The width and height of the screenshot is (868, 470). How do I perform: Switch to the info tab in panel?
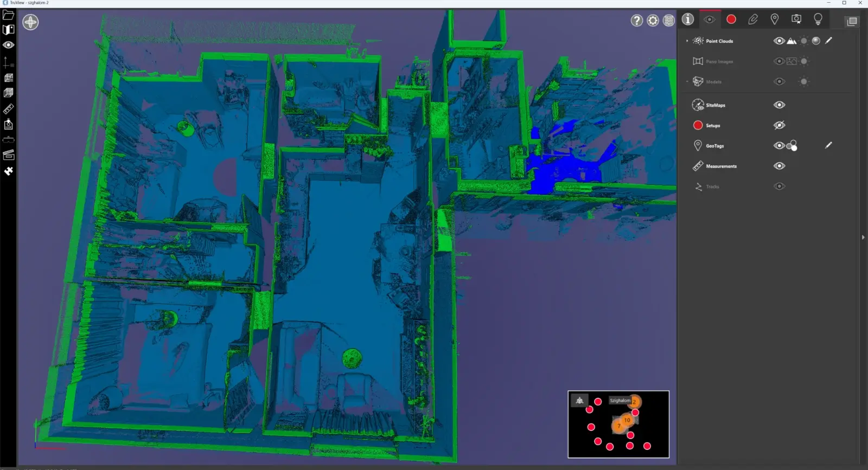pyautogui.click(x=688, y=20)
